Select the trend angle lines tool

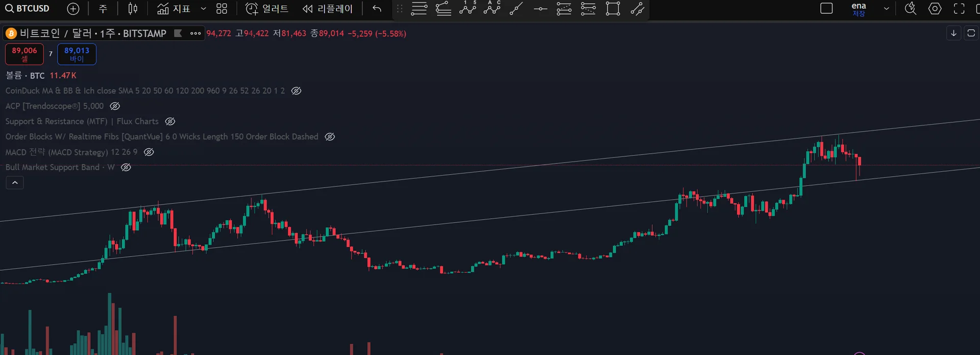tap(444, 9)
